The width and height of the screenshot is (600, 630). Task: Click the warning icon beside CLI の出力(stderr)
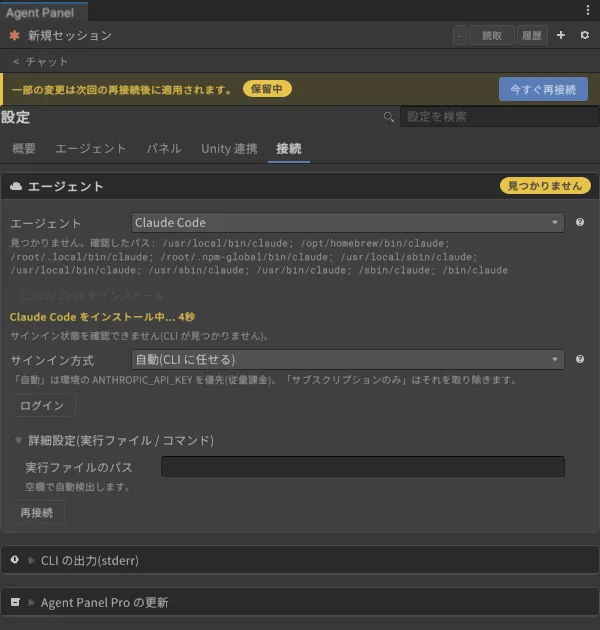pyautogui.click(x=15, y=560)
